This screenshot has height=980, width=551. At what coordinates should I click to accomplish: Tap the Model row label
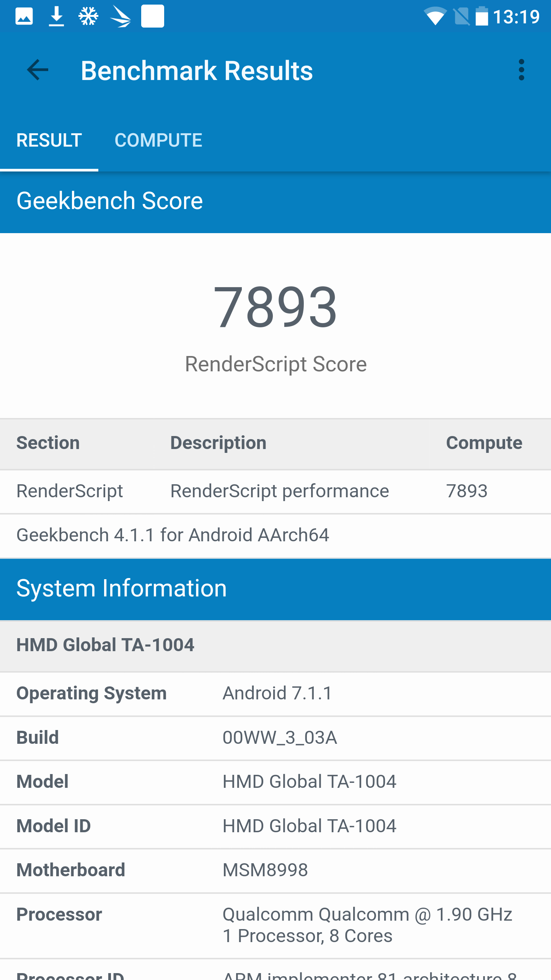tap(42, 782)
